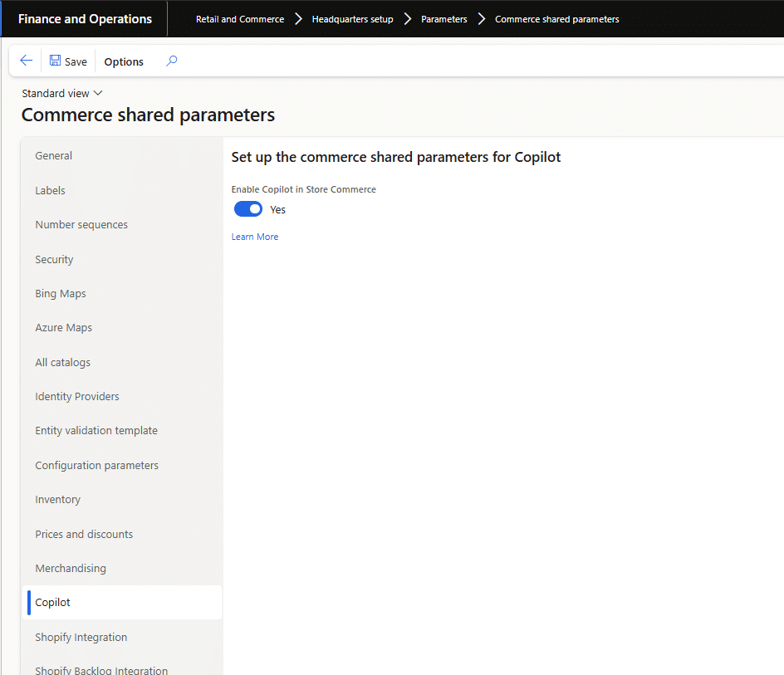Screen dimensions: 784x675
Task: Select the General tab
Action: click(x=54, y=155)
